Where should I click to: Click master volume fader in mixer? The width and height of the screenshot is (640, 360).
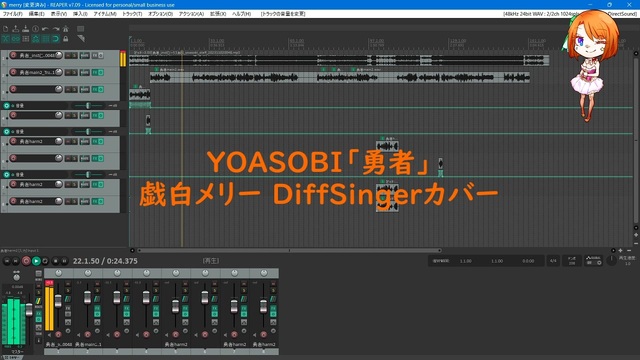(29, 309)
